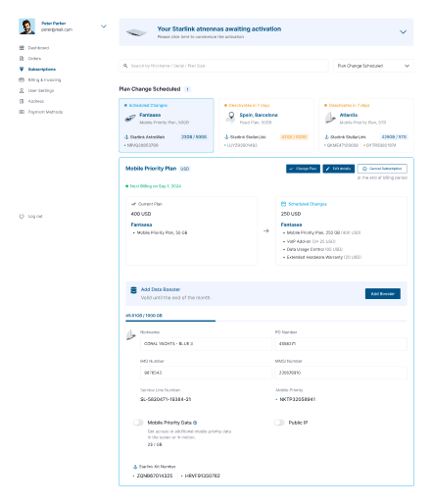The image size is (432, 504).
Task: Click the orange usage badge on Barcelona card
Action: 294,137
